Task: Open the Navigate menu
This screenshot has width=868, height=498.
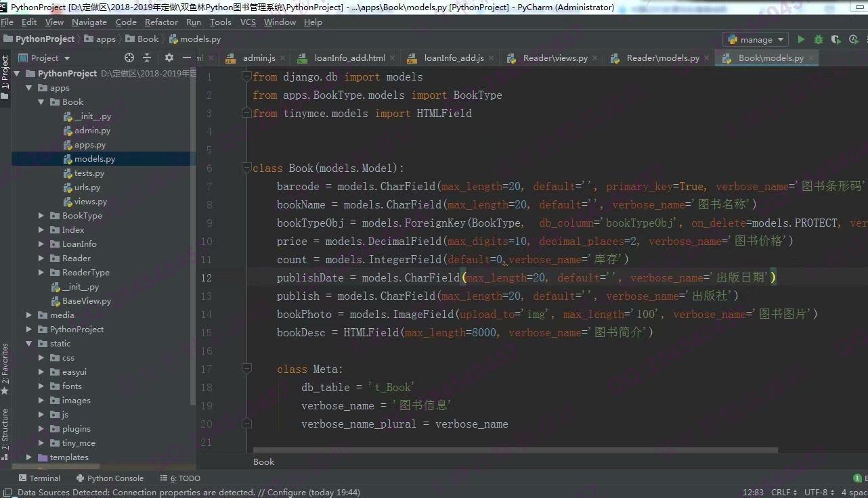Action: click(89, 22)
